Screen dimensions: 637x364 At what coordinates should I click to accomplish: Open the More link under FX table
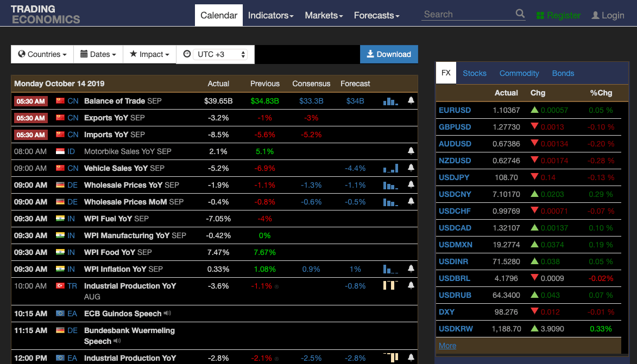coord(447,346)
